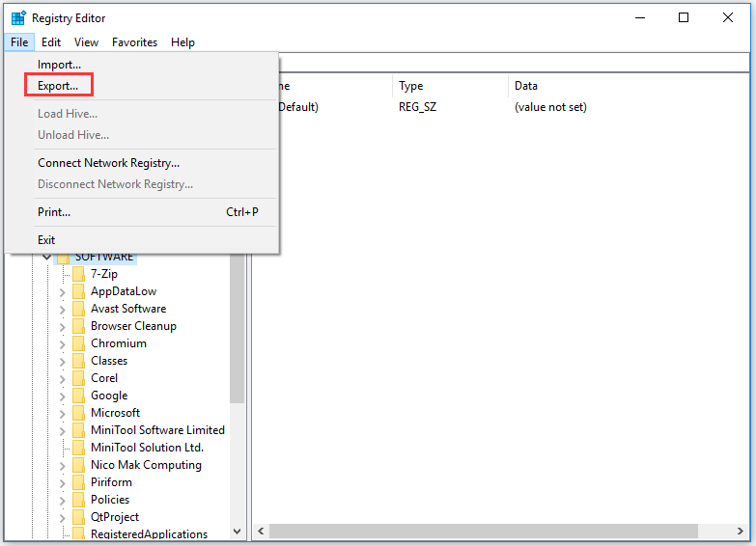Click the tree pane vertical scrollbar thumb
Screen dimensions: 756x546
point(238,328)
